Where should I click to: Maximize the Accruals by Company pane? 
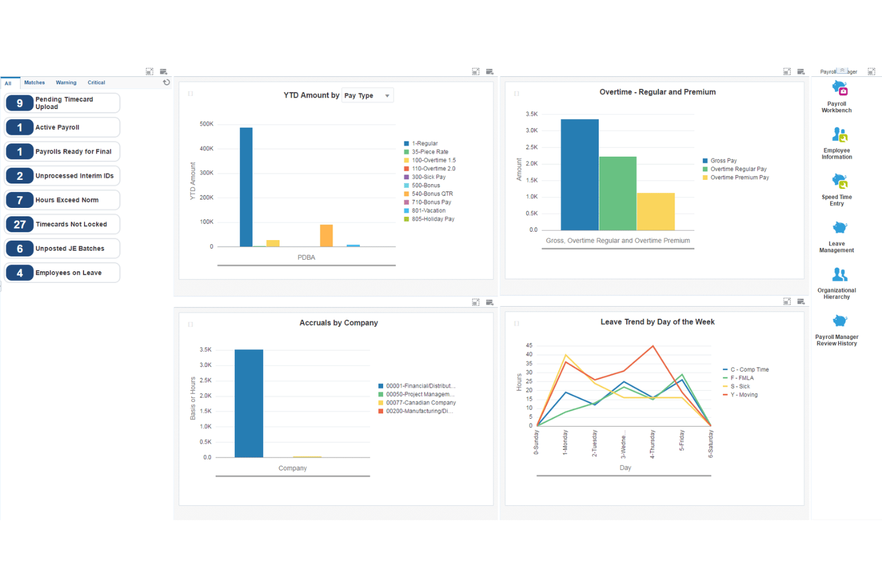click(x=476, y=303)
